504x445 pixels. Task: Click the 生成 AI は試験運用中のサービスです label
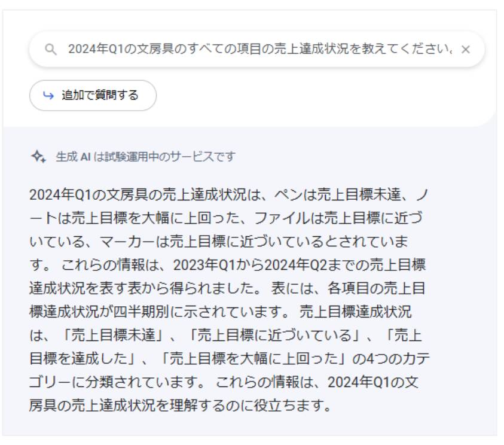pyautogui.click(x=146, y=157)
